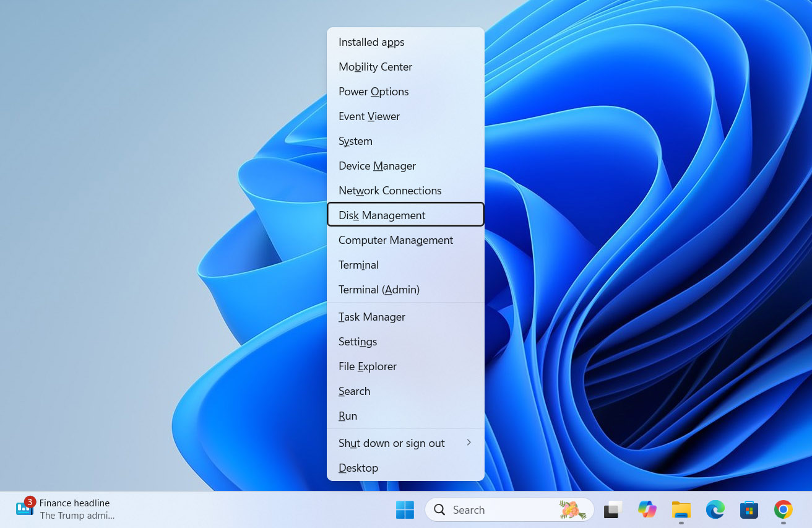Click the flower search highlight icon
This screenshot has width=812, height=528.
click(x=572, y=510)
